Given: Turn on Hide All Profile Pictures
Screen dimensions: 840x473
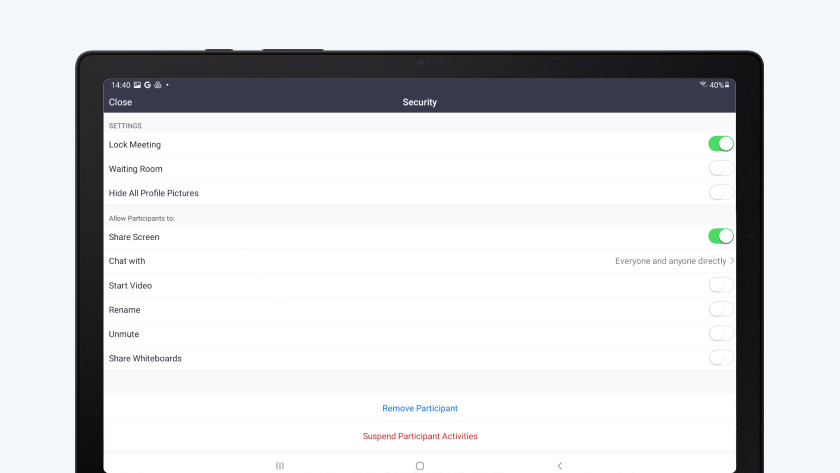Looking at the screenshot, I should tap(721, 193).
